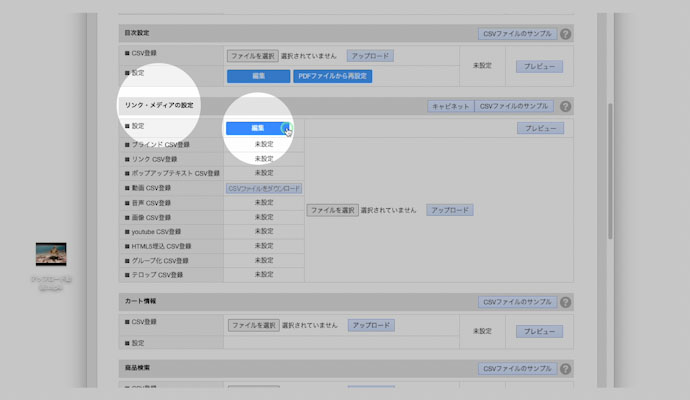Screen dimensions: 690x400
Task: Click CSVファイルをダウンロード in 動画 CSV登録 row
Action: point(265,188)
